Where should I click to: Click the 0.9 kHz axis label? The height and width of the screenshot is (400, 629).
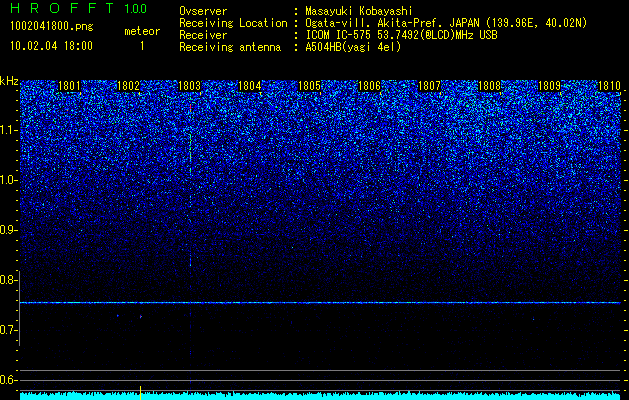coord(9,230)
